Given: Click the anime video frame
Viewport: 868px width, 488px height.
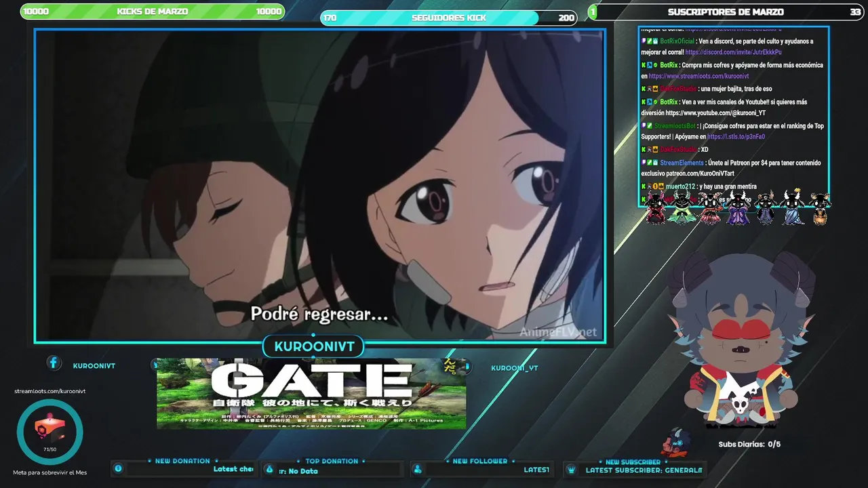Looking at the screenshot, I should pyautogui.click(x=320, y=185).
